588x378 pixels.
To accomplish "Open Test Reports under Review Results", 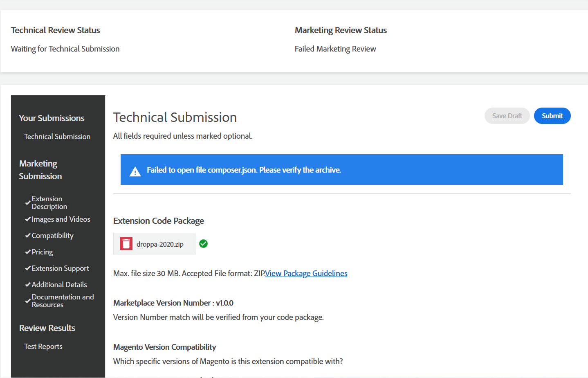I will (x=43, y=346).
